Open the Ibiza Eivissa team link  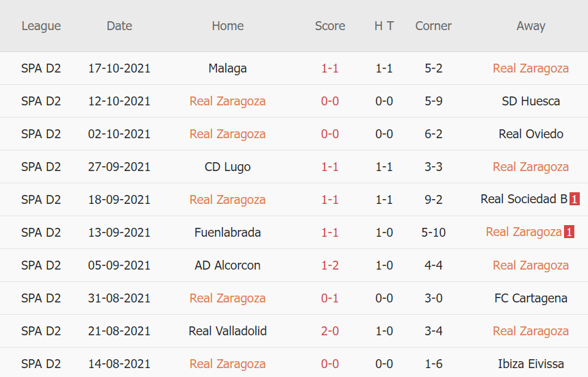(531, 364)
